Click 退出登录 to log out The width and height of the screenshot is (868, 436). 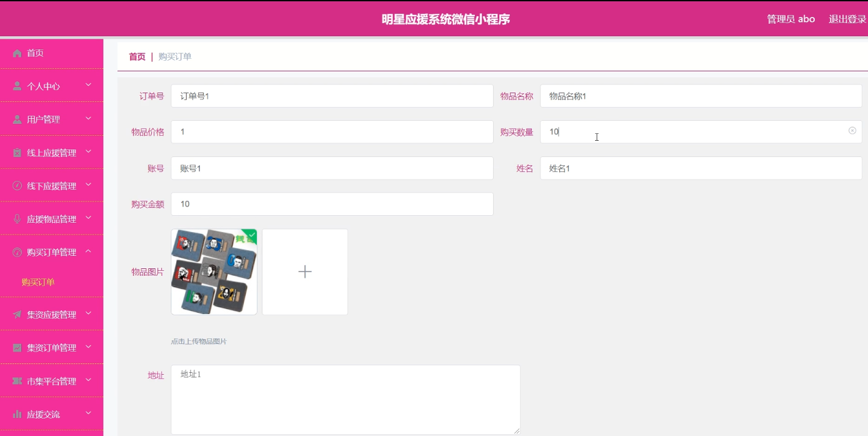847,19
